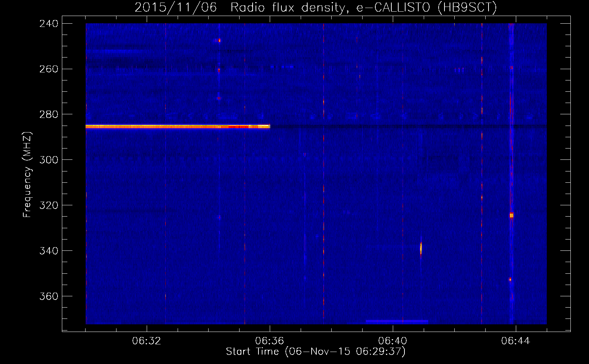589x364 pixels.
Task: Click the small red spot near 247 MHz
Action: 219,40
